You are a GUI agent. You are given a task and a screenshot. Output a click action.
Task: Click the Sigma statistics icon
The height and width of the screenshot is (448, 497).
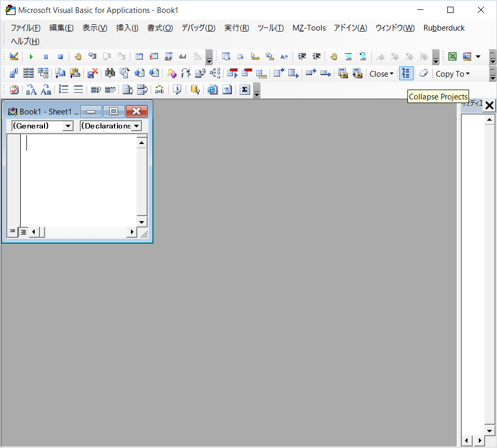click(x=245, y=90)
